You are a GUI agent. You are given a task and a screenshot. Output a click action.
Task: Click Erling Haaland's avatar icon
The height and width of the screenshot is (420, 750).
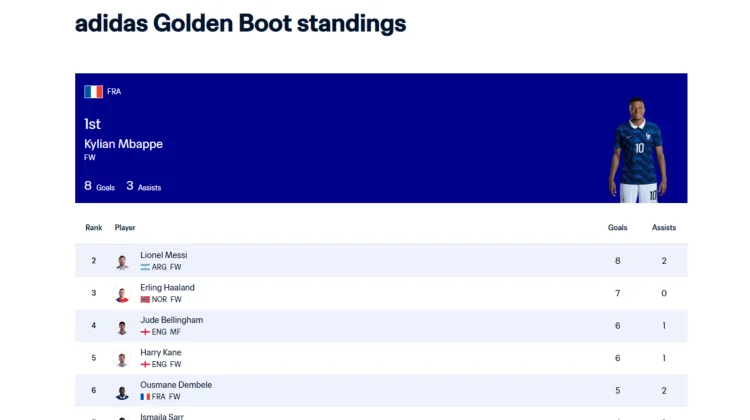click(x=122, y=294)
